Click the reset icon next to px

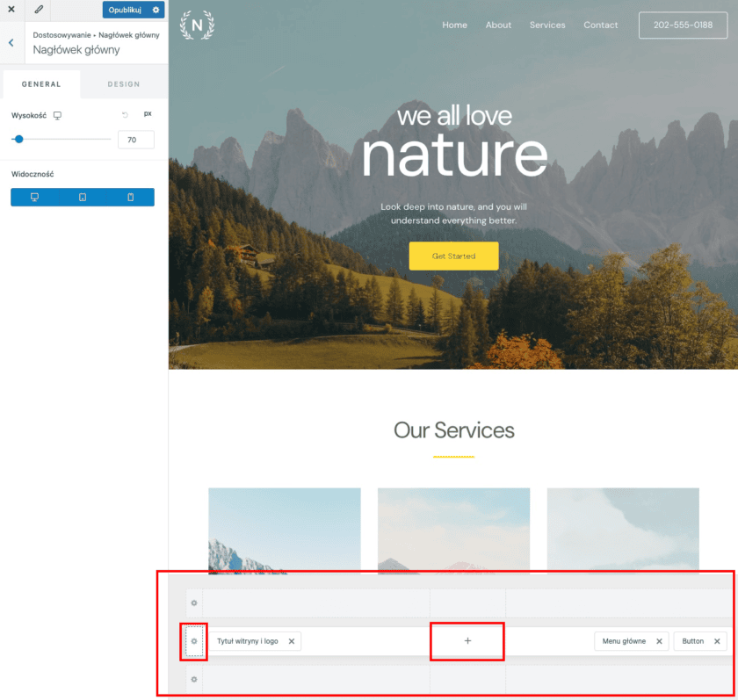(125, 115)
